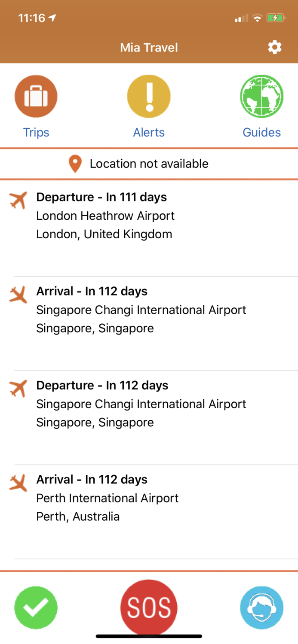The width and height of the screenshot is (298, 644).
Task: Open the Trips suitcase icon
Action: pos(36,96)
